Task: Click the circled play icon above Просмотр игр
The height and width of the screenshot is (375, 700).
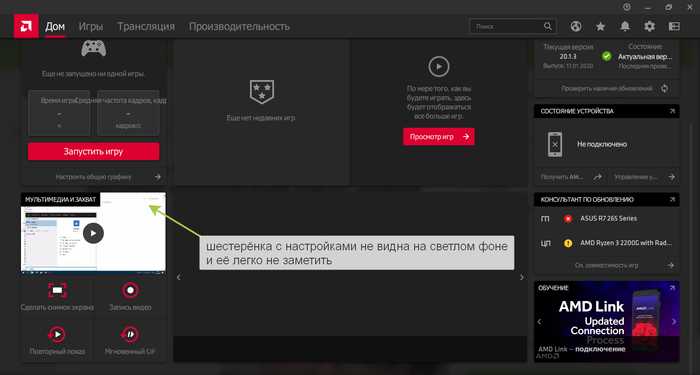Action: click(439, 67)
